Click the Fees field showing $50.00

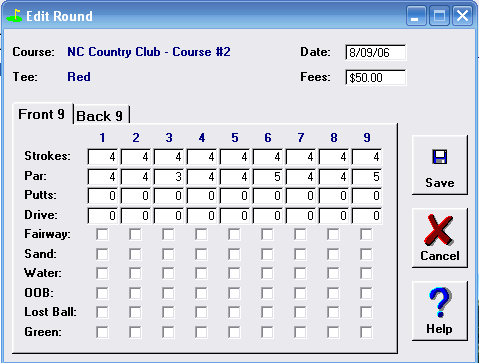(x=376, y=78)
